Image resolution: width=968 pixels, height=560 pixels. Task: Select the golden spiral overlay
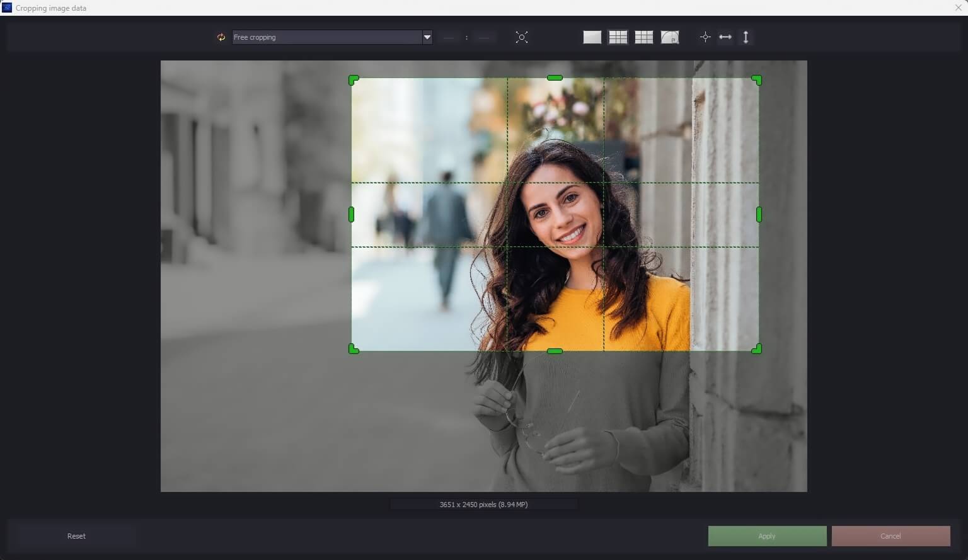coord(669,37)
